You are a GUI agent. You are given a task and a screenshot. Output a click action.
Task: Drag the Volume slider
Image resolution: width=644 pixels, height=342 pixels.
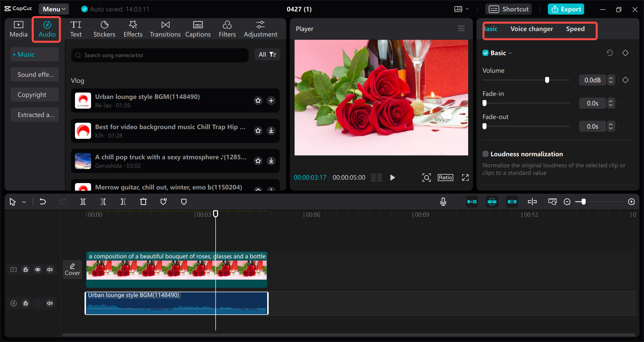click(547, 80)
